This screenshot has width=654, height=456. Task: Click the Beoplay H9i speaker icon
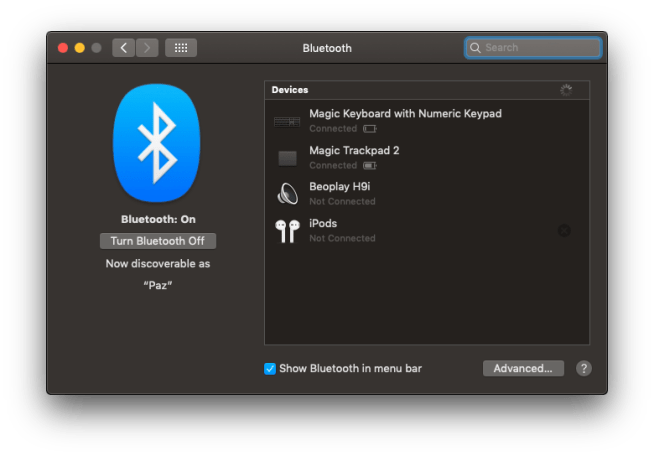click(287, 194)
